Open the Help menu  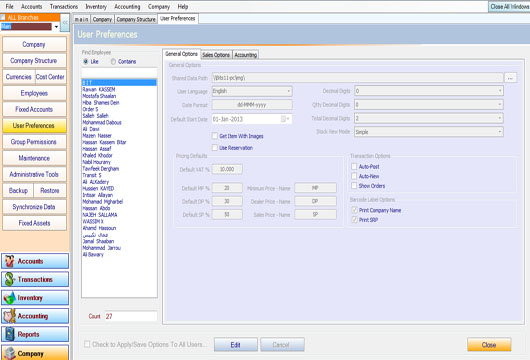(x=183, y=6)
